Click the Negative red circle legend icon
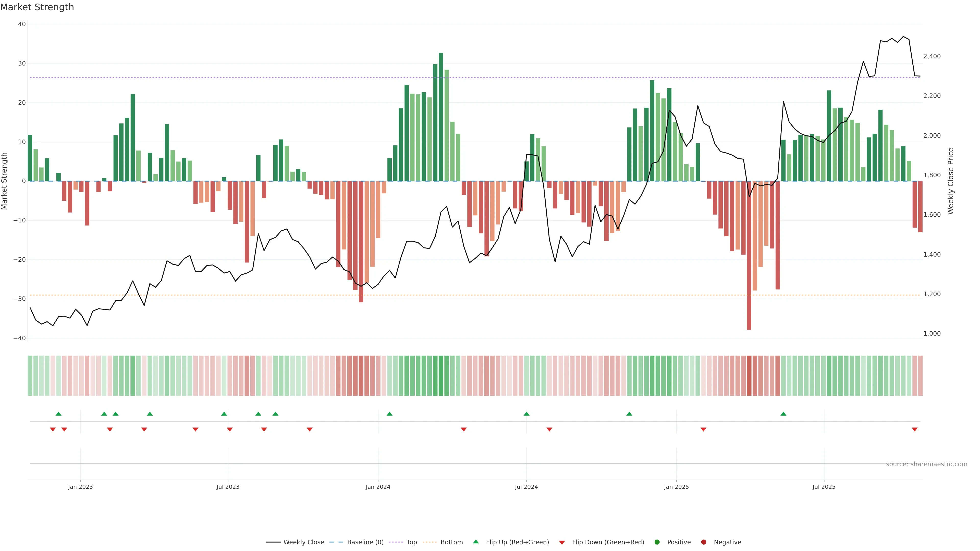The image size is (980, 551). [703, 542]
